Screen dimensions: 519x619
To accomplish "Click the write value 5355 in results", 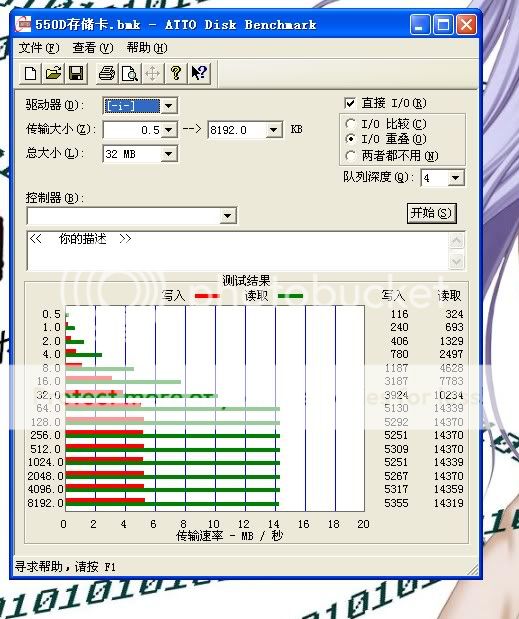I will click(396, 503).
